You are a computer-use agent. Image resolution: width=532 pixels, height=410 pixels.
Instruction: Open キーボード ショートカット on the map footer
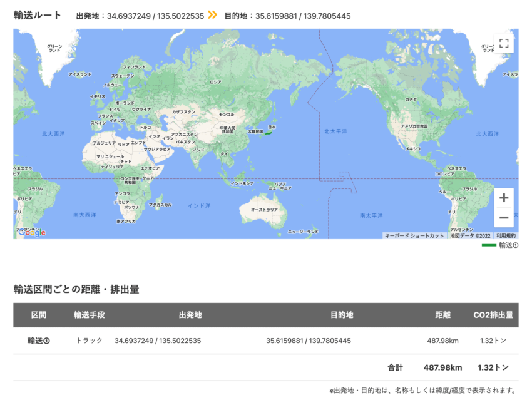pyautogui.click(x=414, y=235)
